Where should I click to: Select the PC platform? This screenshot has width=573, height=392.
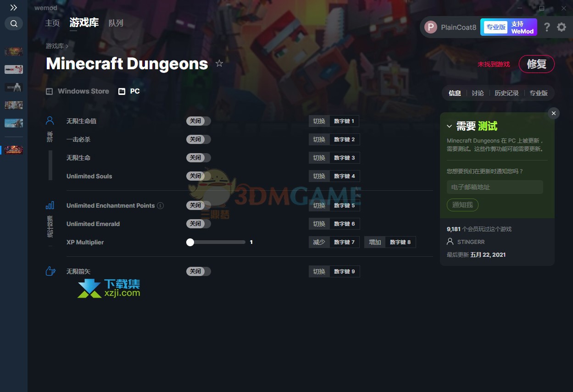pyautogui.click(x=129, y=91)
